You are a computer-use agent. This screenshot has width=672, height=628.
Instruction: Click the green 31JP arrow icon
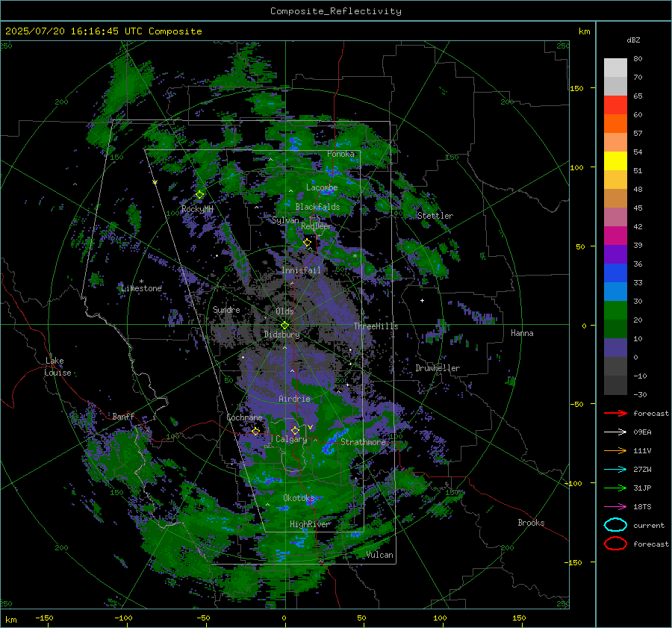coord(615,488)
